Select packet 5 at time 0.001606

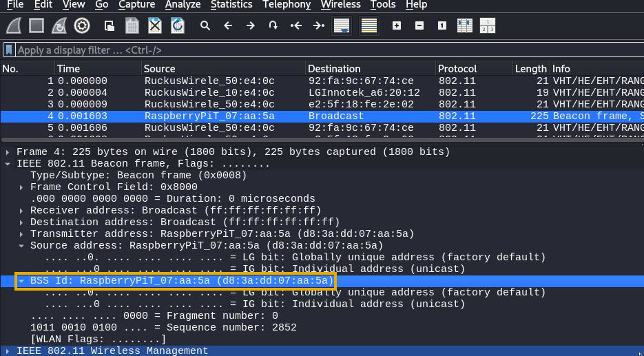[322, 127]
